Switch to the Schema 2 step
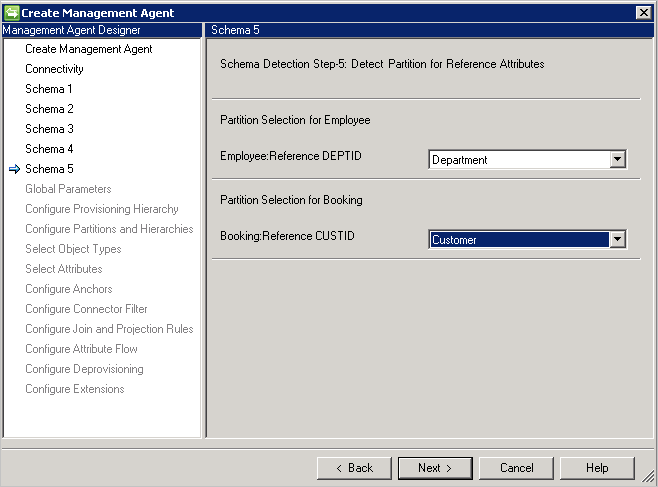The height and width of the screenshot is (487, 658). tap(49, 109)
